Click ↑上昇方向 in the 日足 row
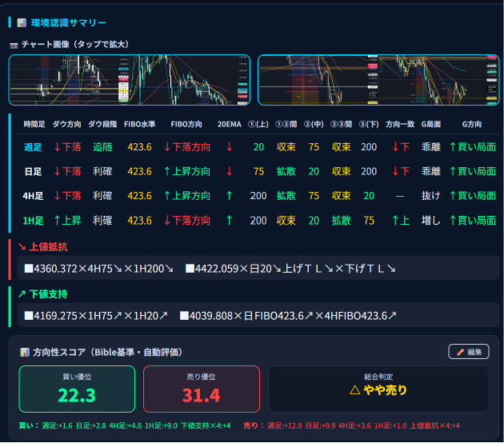The width and height of the screenshot is (504, 443). 187,172
